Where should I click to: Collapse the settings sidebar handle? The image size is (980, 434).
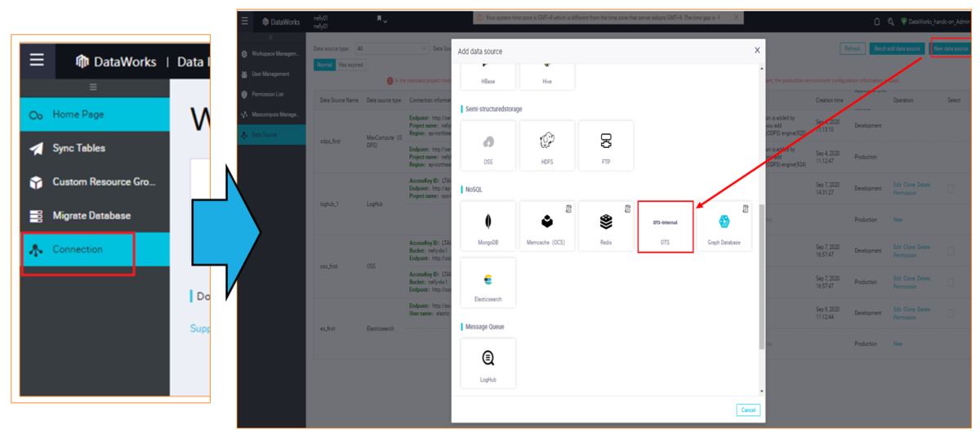pyautogui.click(x=271, y=38)
